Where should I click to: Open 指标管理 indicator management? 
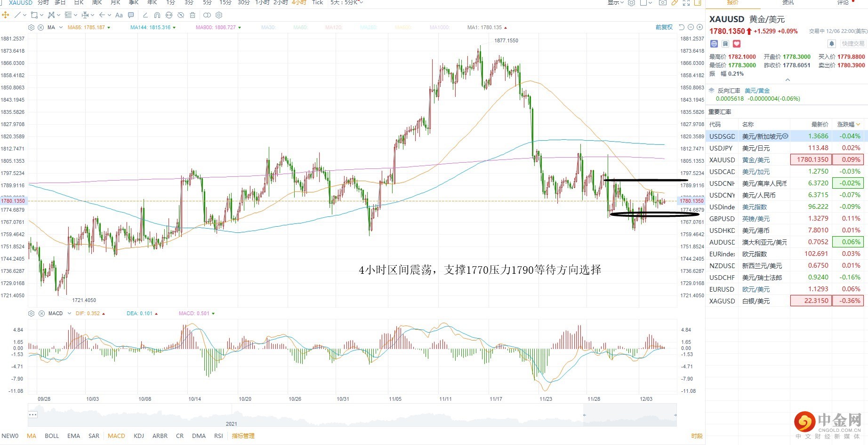(243, 436)
